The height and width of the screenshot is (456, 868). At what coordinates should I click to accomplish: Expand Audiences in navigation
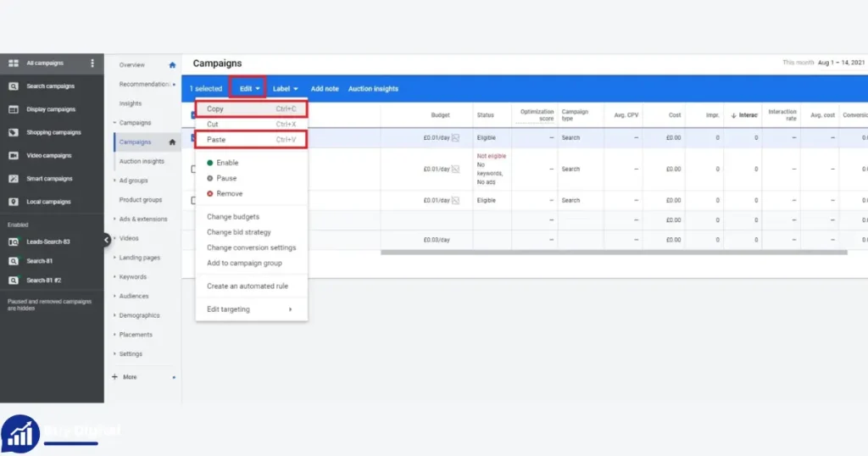click(114, 296)
